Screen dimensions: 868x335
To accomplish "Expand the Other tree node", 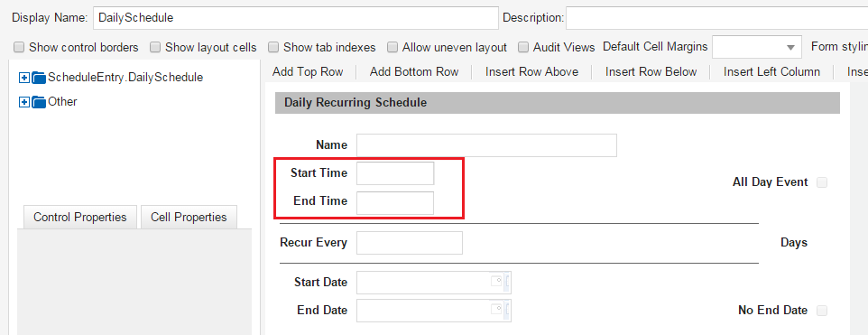I will (x=23, y=102).
